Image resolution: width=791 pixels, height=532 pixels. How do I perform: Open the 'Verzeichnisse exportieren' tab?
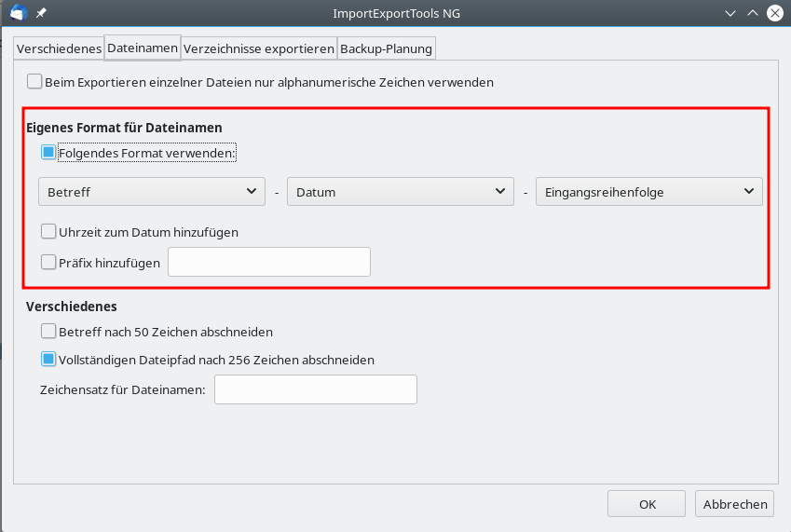(258, 48)
